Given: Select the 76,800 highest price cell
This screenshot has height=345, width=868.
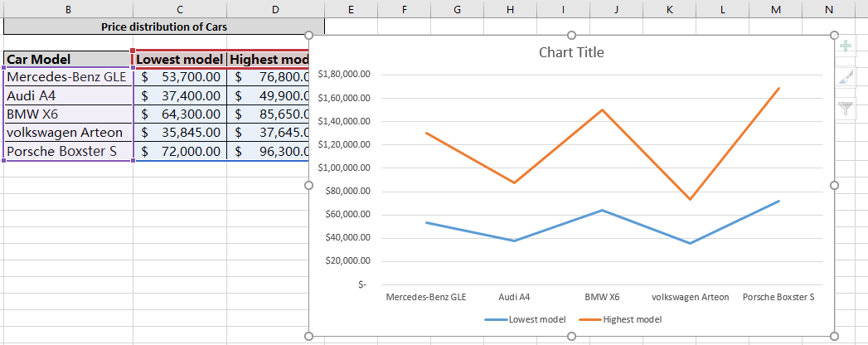Looking at the screenshot, I should (268, 77).
